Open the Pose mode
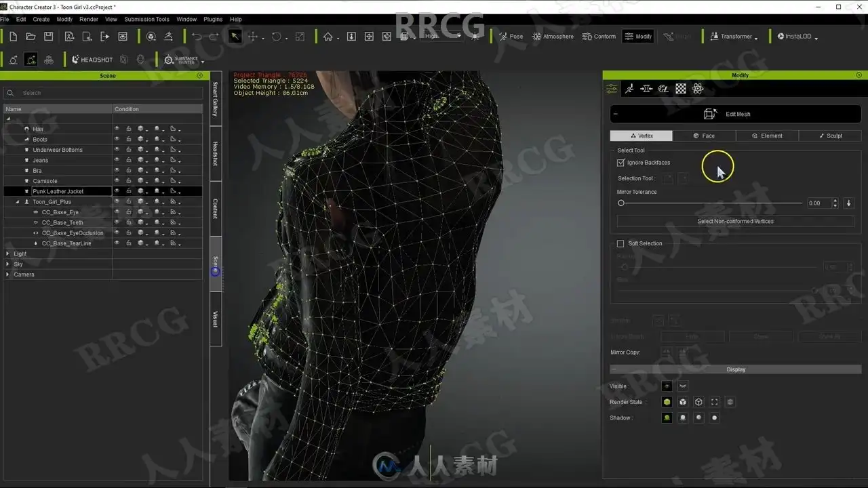The height and width of the screenshot is (488, 868). pos(511,37)
